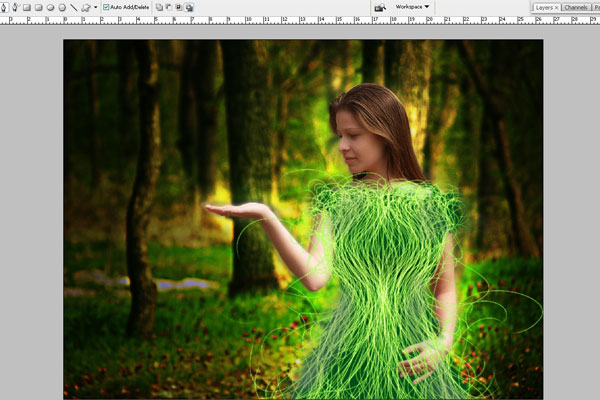Choose the Rectangle shape tool
Screen dimensions: 600x400
(27, 7)
